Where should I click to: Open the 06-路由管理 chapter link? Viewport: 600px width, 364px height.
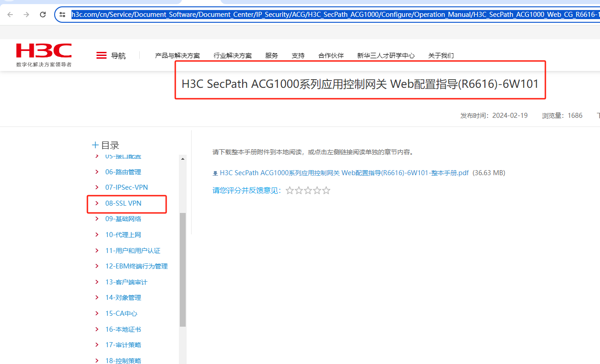pos(123,172)
